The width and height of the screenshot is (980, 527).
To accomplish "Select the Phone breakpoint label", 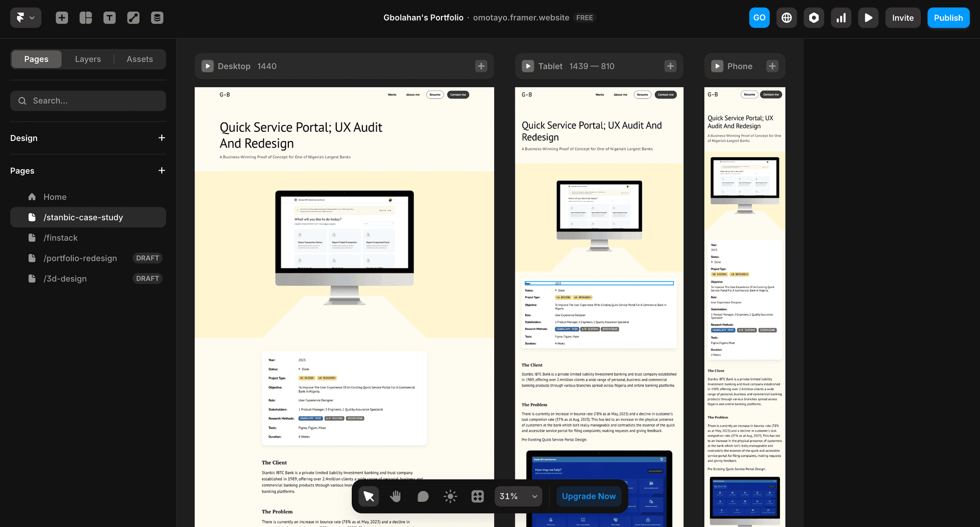I will 740,66.
